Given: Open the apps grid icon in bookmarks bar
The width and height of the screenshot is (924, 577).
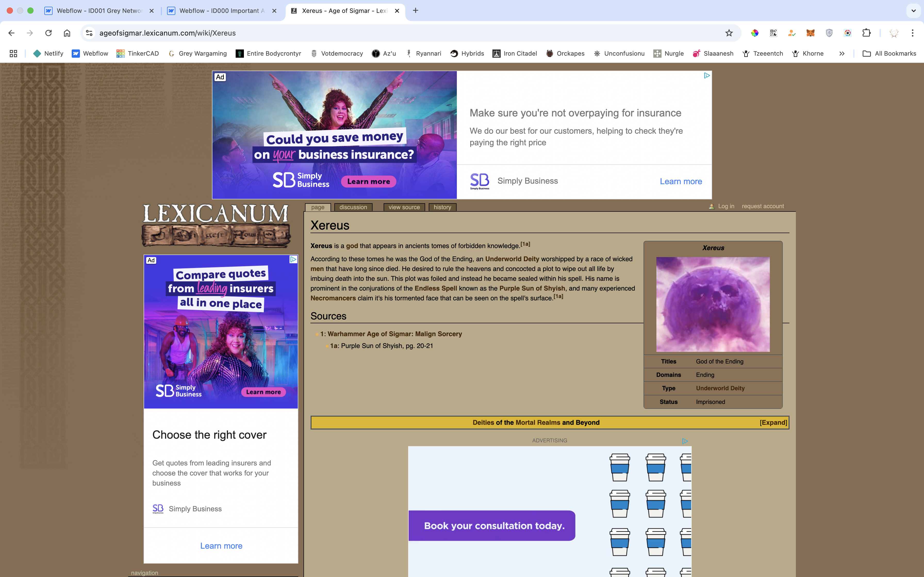Looking at the screenshot, I should tap(13, 53).
